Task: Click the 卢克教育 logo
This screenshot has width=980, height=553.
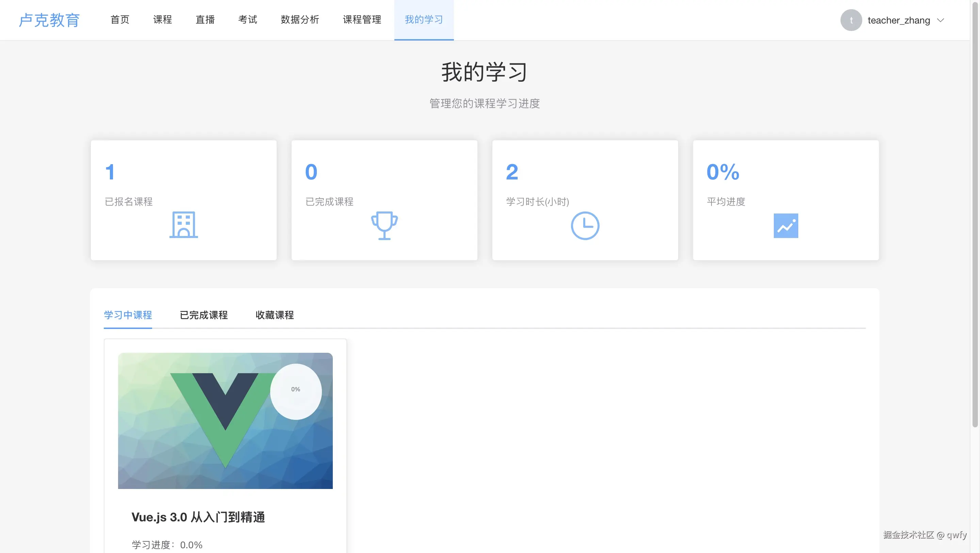Action: [x=49, y=20]
